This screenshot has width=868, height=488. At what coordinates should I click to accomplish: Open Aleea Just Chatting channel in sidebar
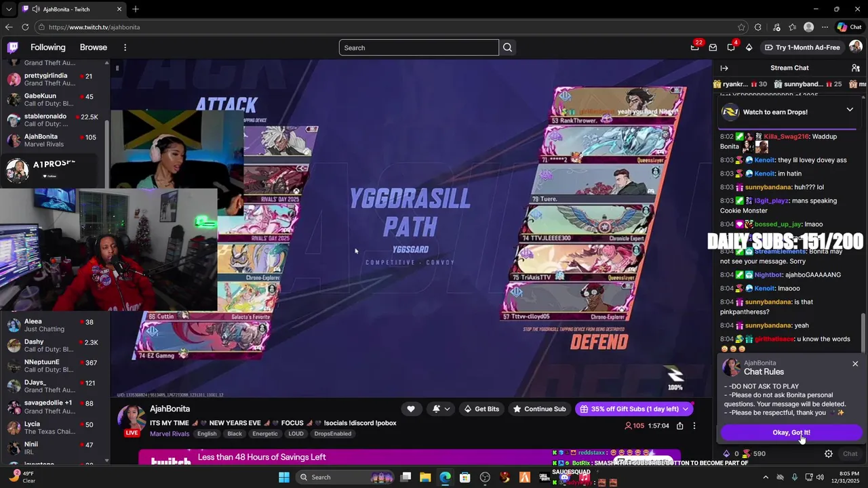[54, 325]
